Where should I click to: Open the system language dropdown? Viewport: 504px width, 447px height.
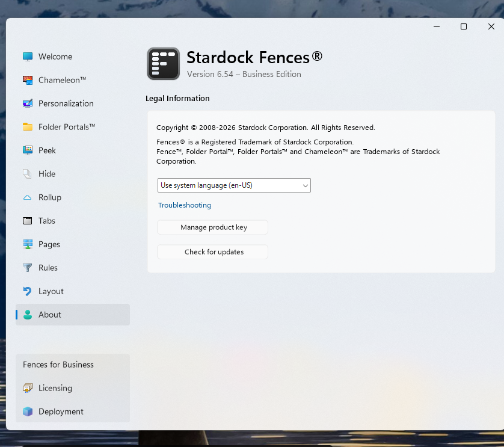(234, 185)
